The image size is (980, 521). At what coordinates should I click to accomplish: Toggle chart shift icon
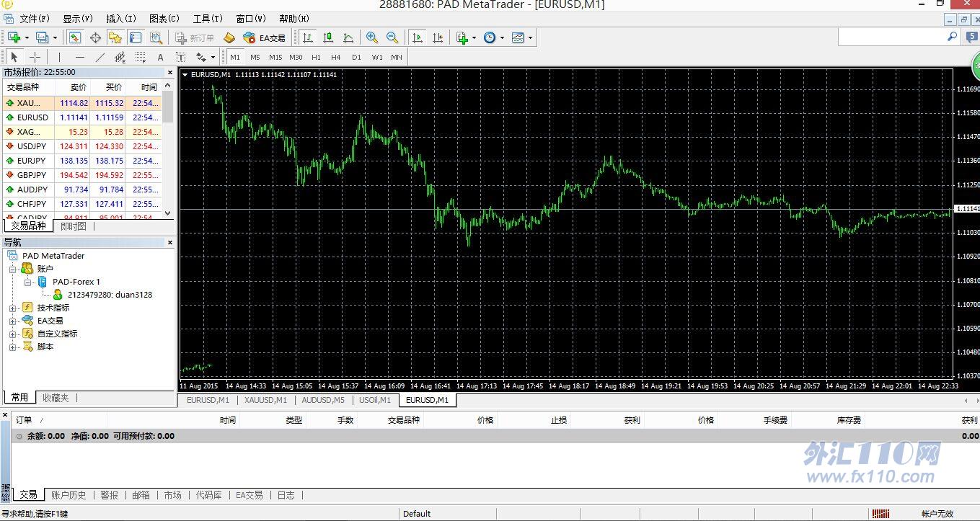click(438, 37)
